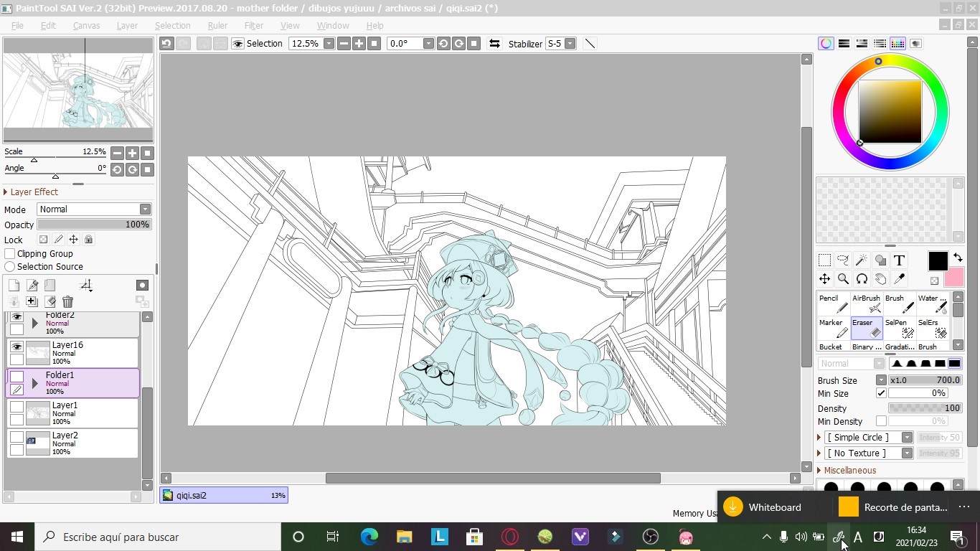Click the straight line drawing mode icon
This screenshot has width=980, height=551.
[590, 44]
